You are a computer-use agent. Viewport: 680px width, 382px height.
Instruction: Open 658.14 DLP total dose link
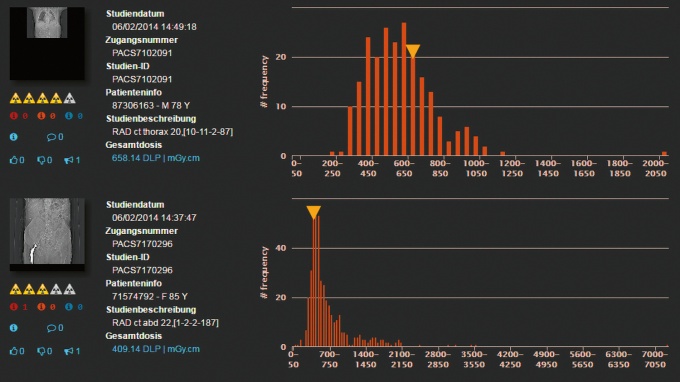[x=156, y=158]
